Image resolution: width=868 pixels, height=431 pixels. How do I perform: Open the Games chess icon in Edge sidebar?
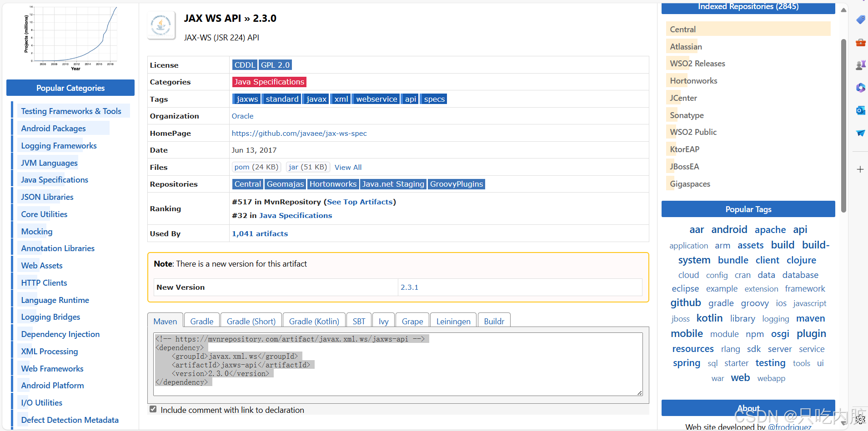(x=860, y=65)
